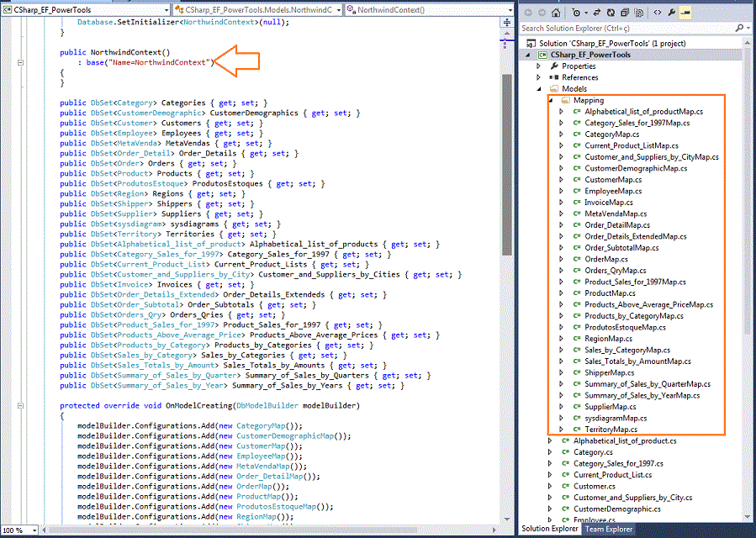This screenshot has width=756, height=538.
Task: Click the split-window handle above editor scrollbar
Action: [x=507, y=22]
